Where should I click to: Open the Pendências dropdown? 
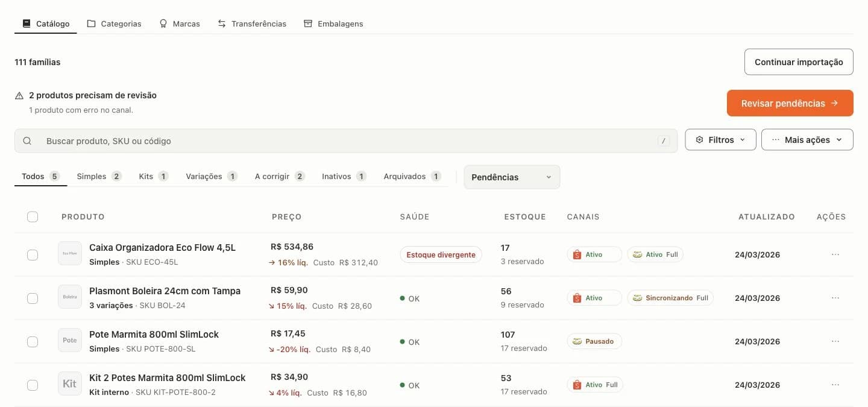point(512,177)
